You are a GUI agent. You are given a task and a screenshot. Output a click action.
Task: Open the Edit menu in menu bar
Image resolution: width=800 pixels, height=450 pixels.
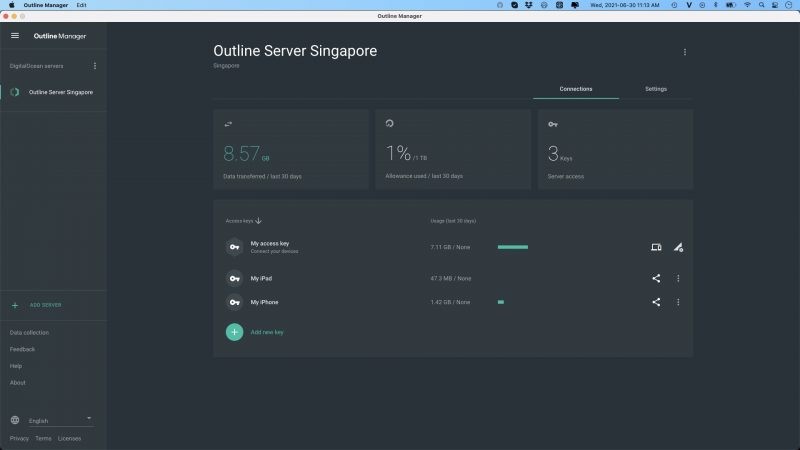[81, 5]
